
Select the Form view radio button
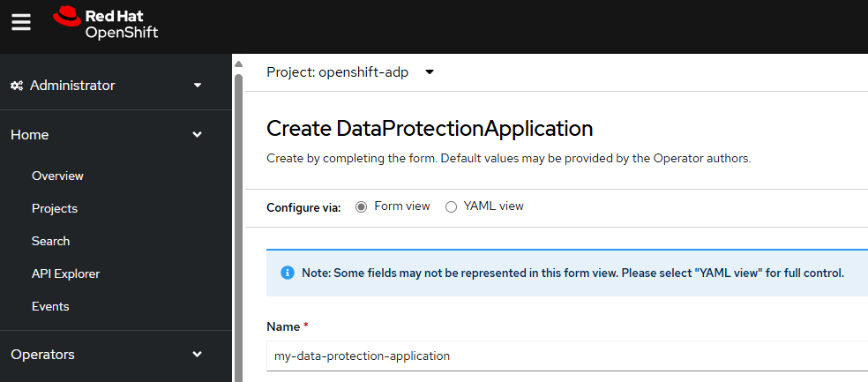pos(362,207)
